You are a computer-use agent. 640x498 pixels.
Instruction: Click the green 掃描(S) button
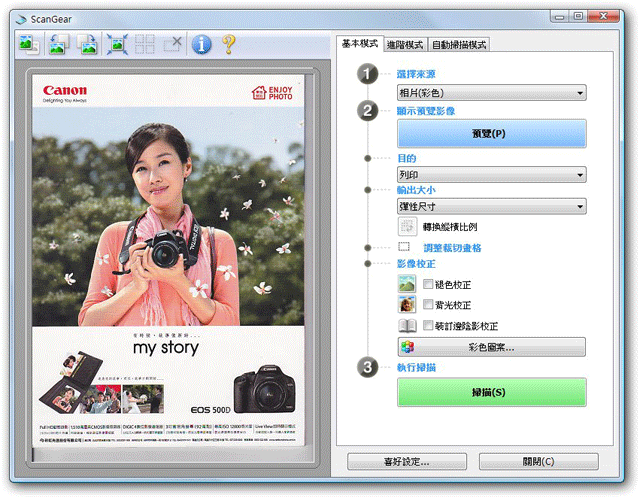[x=492, y=392]
